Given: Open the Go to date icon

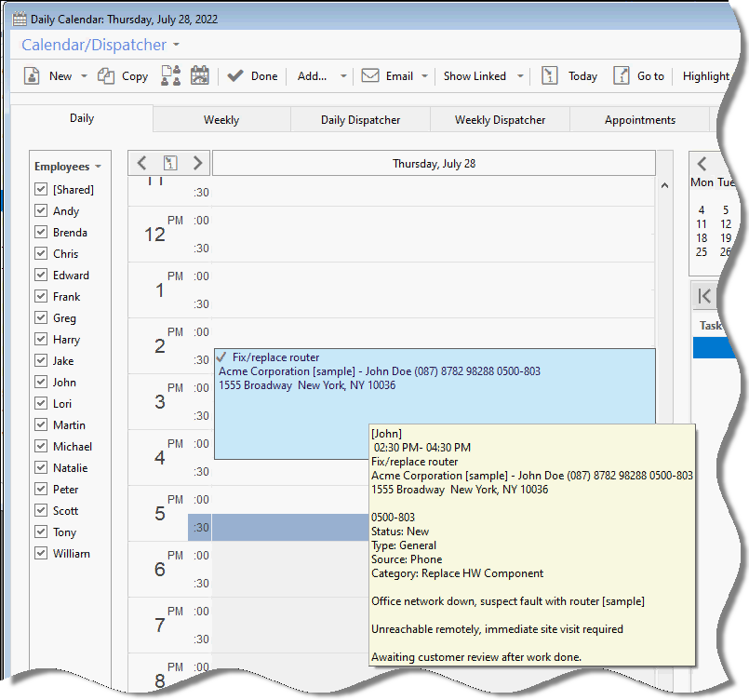Looking at the screenshot, I should pyautogui.click(x=622, y=76).
